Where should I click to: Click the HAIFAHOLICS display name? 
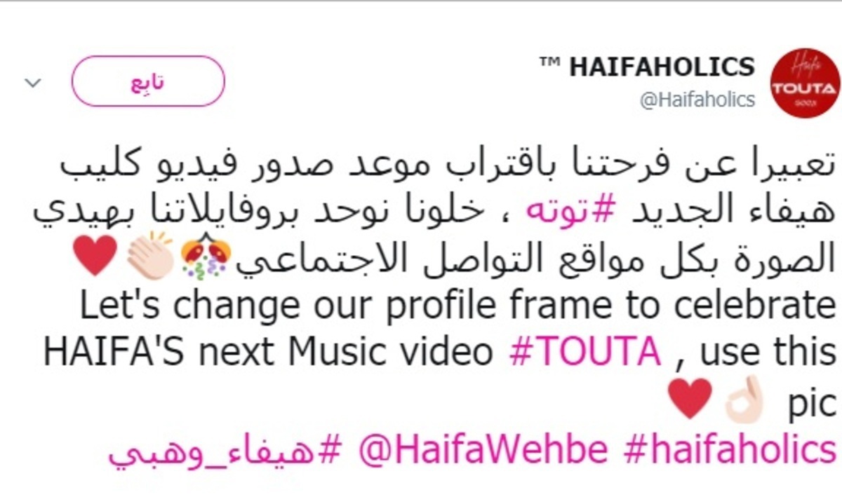pos(662,67)
